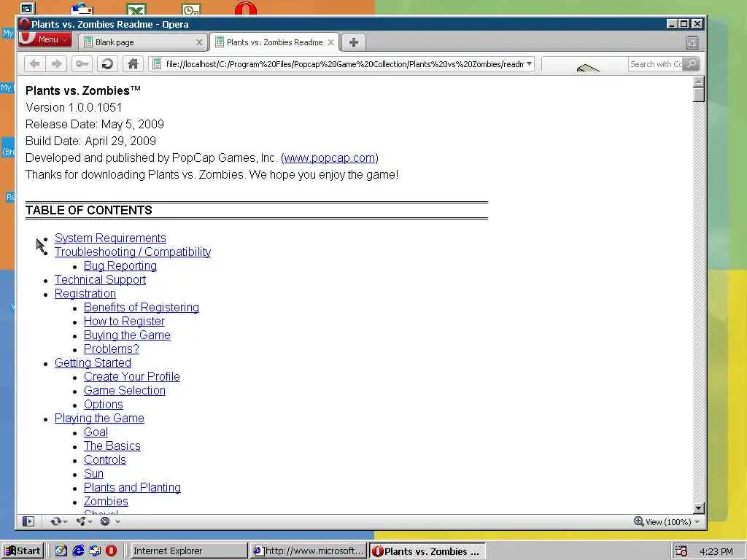Click the Opera logo in title bar
The image size is (747, 560).
25,24
